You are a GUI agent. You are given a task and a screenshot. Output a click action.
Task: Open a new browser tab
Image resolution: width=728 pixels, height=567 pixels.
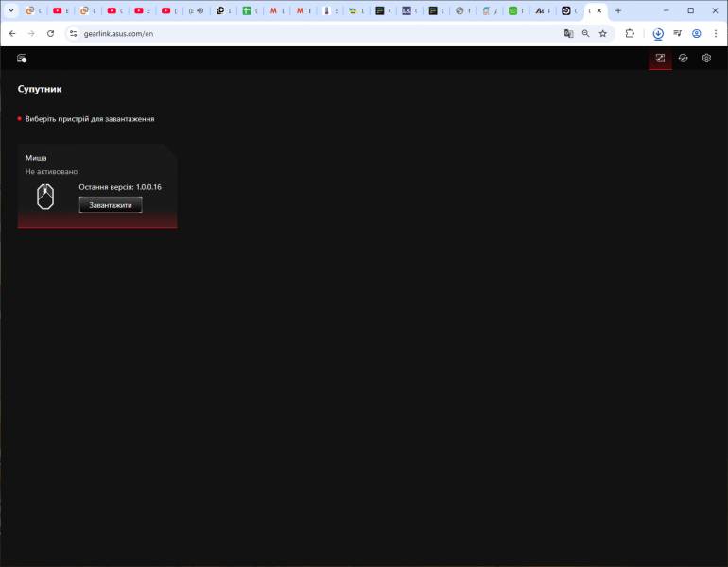click(618, 10)
